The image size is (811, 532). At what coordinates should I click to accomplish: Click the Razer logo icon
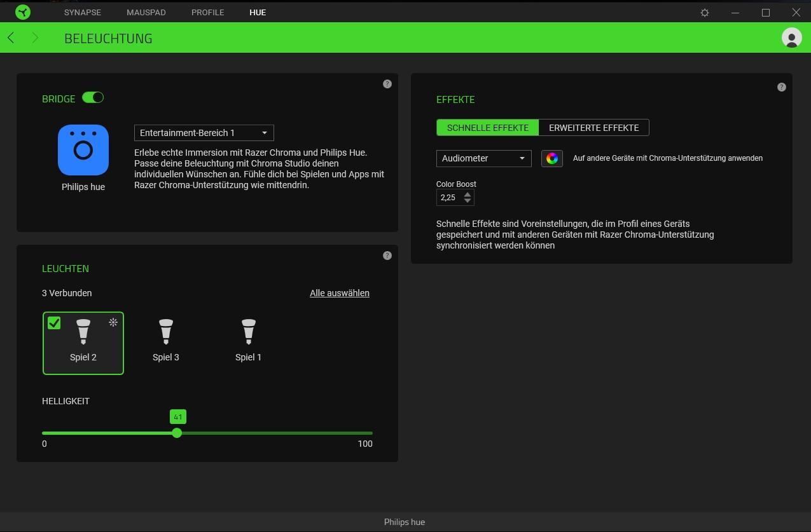pos(23,12)
